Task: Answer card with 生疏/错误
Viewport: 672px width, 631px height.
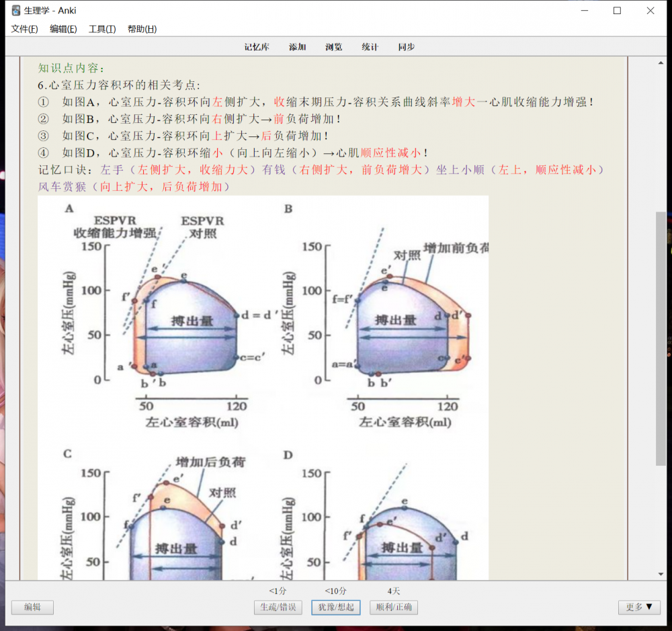Action: tap(278, 607)
